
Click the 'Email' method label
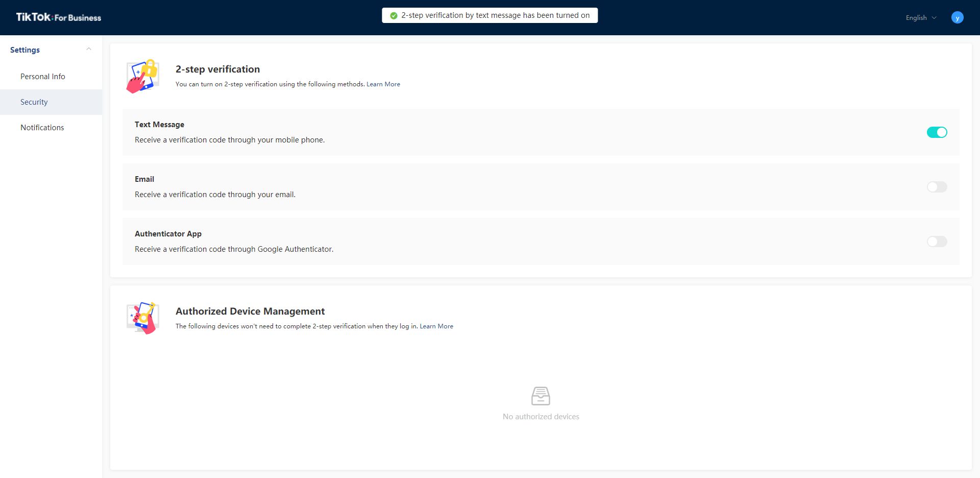pos(144,179)
